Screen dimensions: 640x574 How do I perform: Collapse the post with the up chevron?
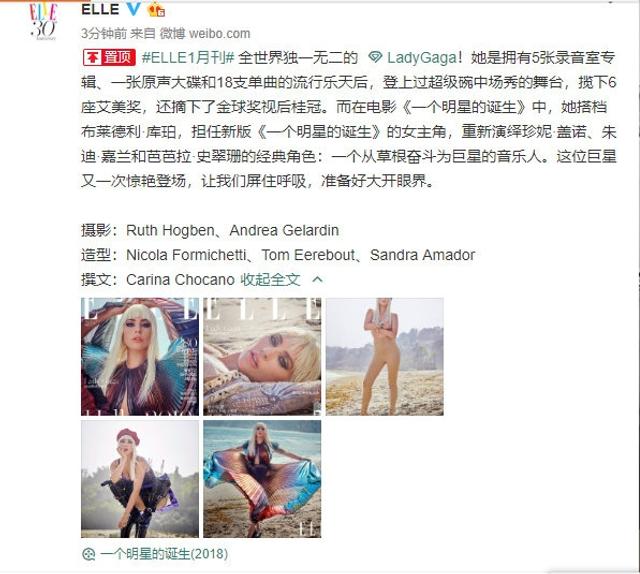[317, 280]
